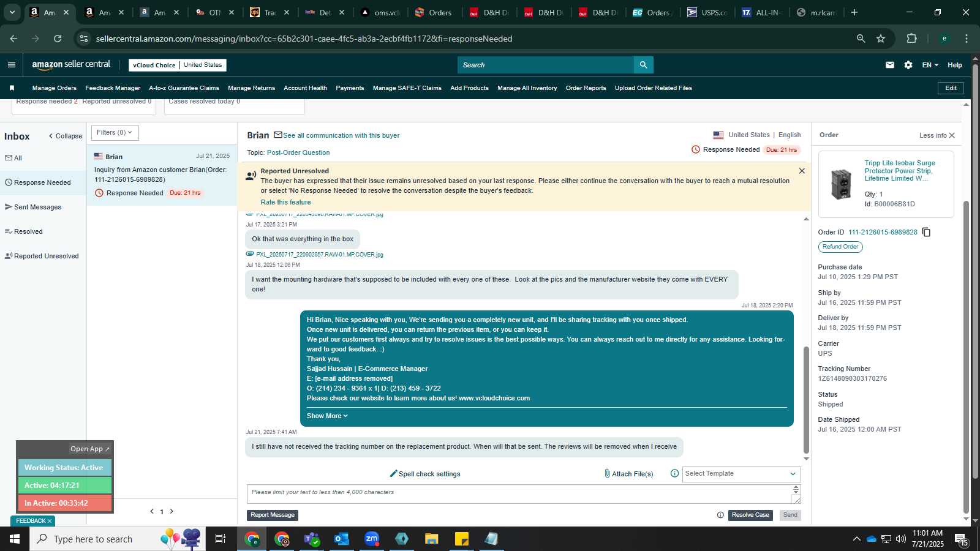Click message box stepper up arrow
980x551 pixels.
[796, 487]
